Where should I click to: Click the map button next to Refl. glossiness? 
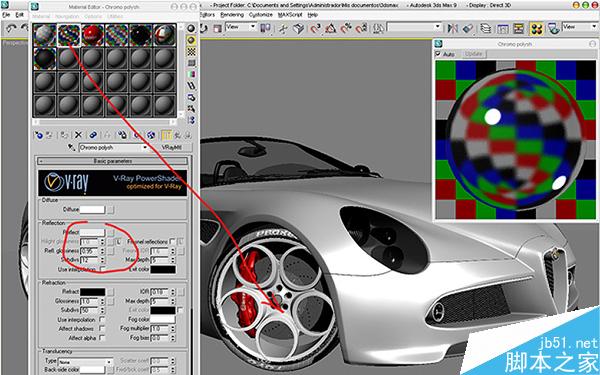point(110,251)
